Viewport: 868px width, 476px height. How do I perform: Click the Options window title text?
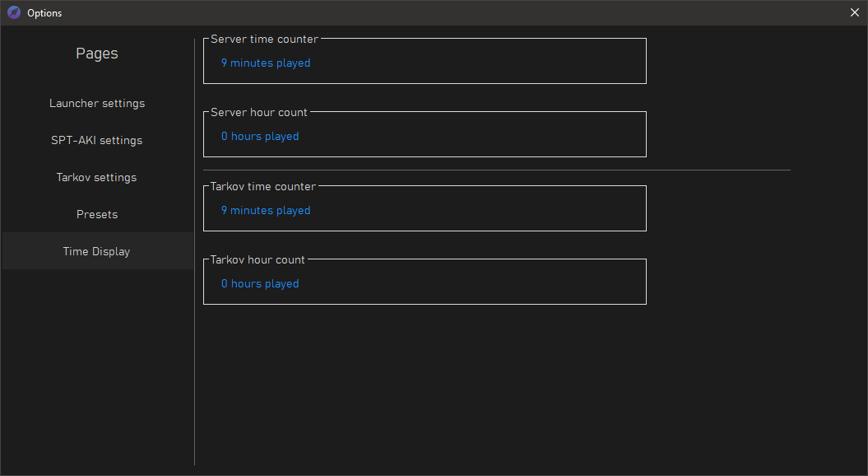coord(44,12)
